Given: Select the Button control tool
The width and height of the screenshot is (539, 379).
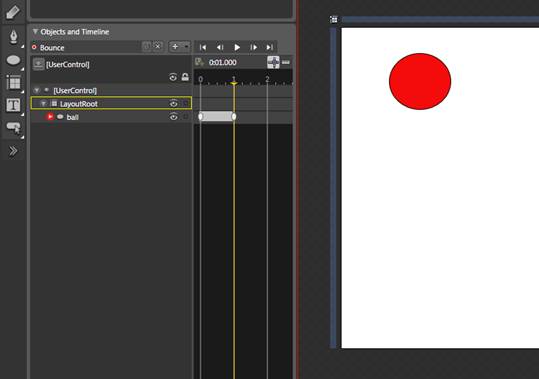Looking at the screenshot, I should point(13,127).
